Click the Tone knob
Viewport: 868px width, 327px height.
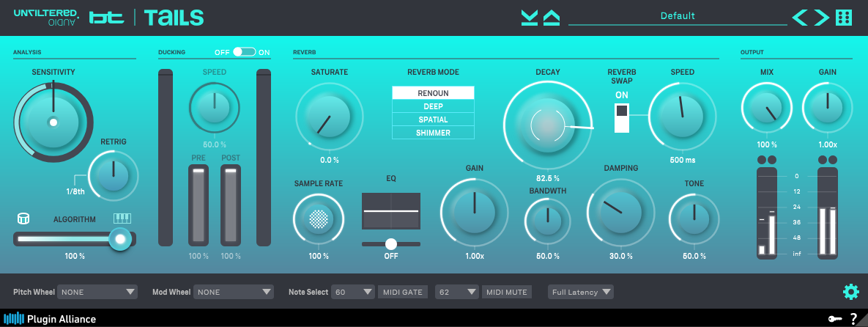(x=694, y=219)
